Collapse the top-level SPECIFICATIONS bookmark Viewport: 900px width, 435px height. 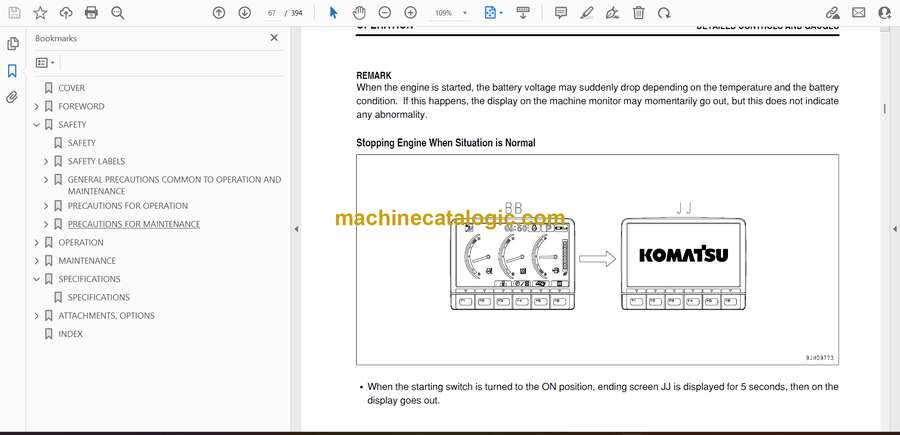click(x=37, y=279)
